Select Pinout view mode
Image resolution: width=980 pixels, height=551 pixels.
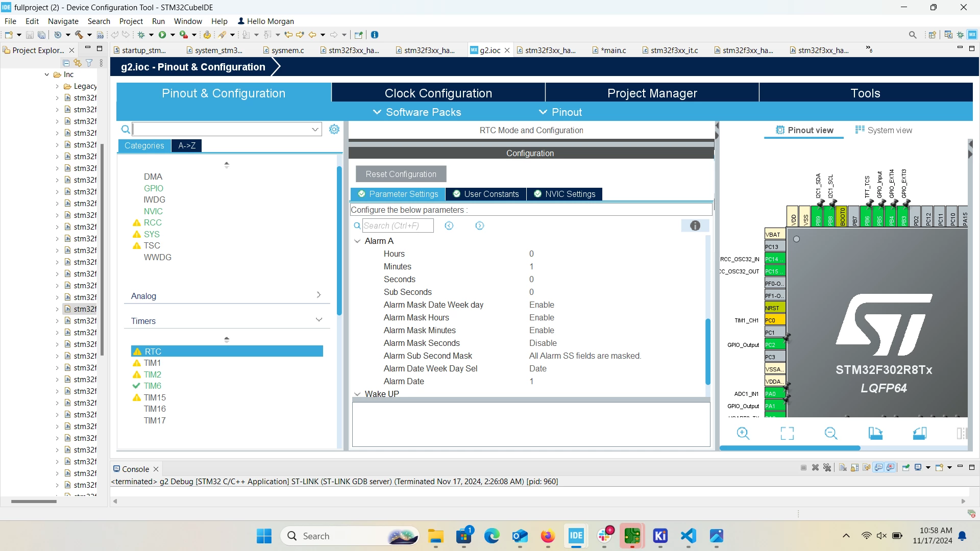[x=804, y=130]
